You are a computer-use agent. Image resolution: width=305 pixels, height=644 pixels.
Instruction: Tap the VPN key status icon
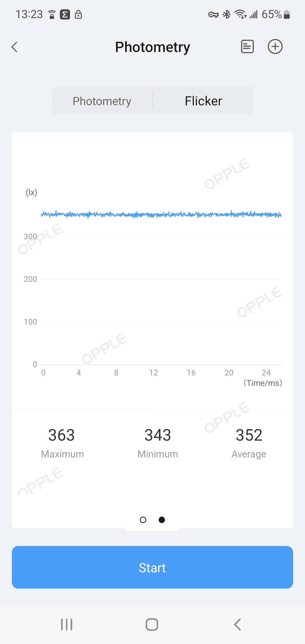[213, 14]
